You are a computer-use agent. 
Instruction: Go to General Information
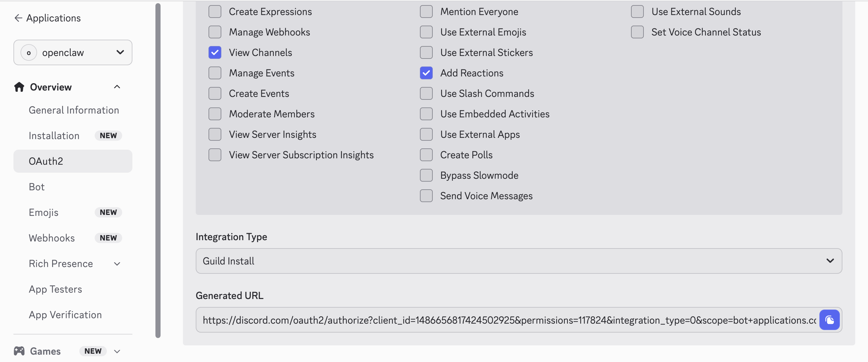tap(74, 110)
